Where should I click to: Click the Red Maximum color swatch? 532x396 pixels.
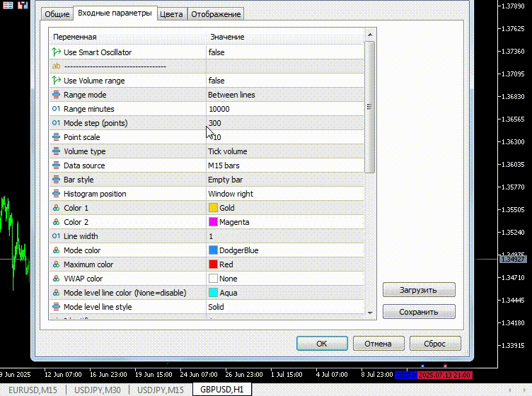pos(213,264)
